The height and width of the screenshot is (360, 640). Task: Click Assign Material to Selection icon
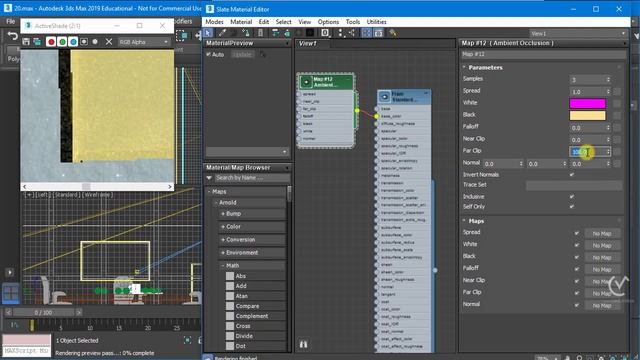point(246,33)
